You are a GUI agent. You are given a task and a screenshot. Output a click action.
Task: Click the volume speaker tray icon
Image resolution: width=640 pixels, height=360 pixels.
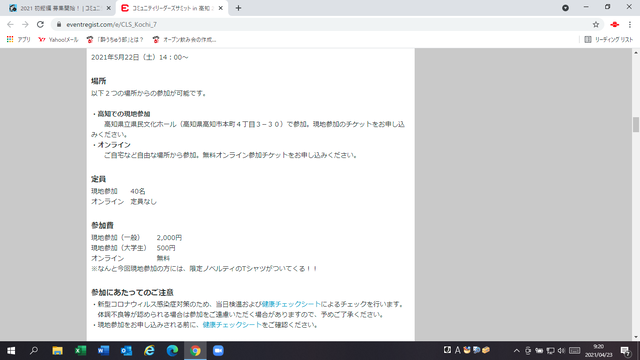click(x=561, y=351)
